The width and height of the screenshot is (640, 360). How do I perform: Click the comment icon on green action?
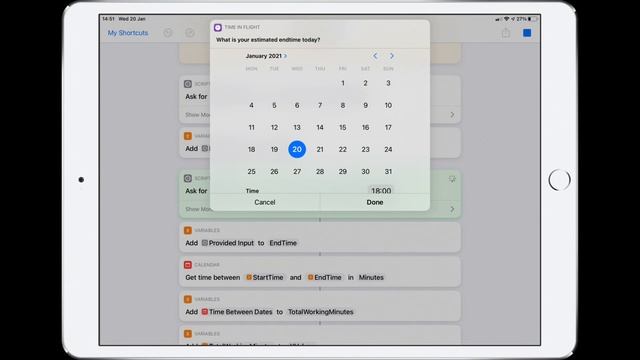pos(452,179)
